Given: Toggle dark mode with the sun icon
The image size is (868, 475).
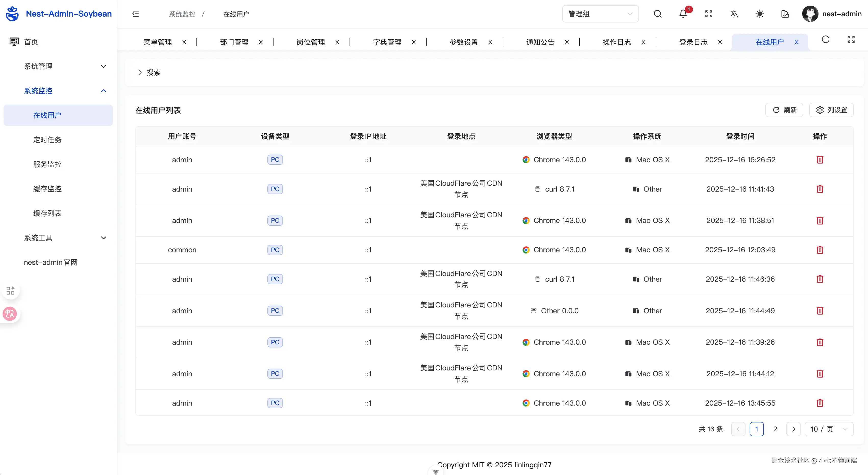Looking at the screenshot, I should point(760,14).
